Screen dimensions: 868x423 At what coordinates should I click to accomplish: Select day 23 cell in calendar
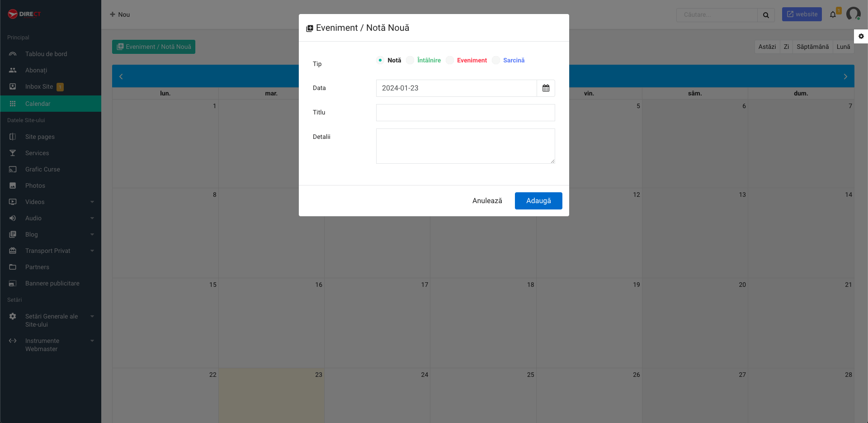click(271, 395)
